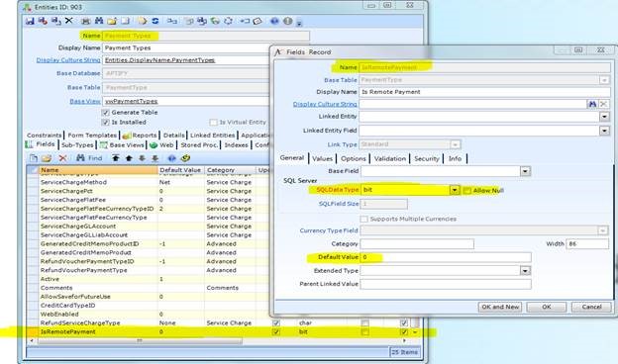Open the Base View link in Entities window
618x364 pixels.
(x=85, y=101)
